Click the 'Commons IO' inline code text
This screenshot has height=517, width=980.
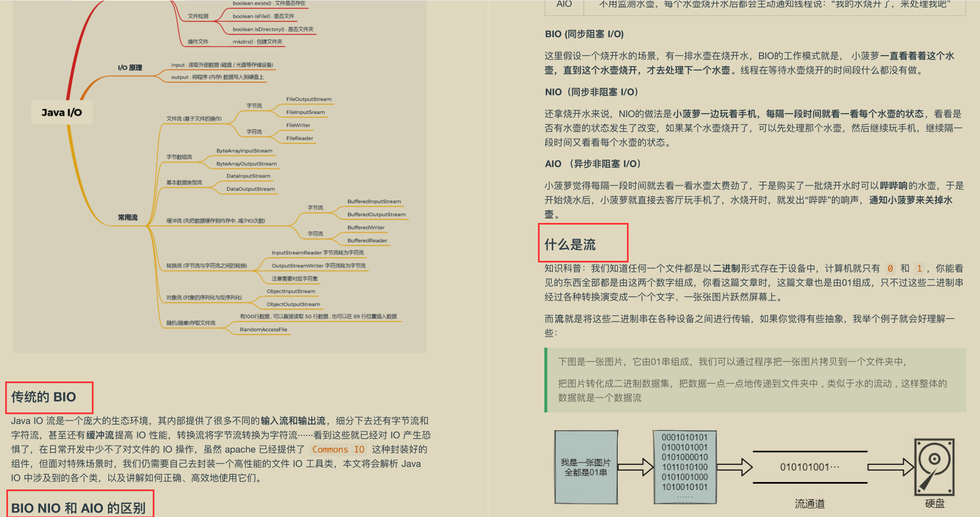coord(338,450)
